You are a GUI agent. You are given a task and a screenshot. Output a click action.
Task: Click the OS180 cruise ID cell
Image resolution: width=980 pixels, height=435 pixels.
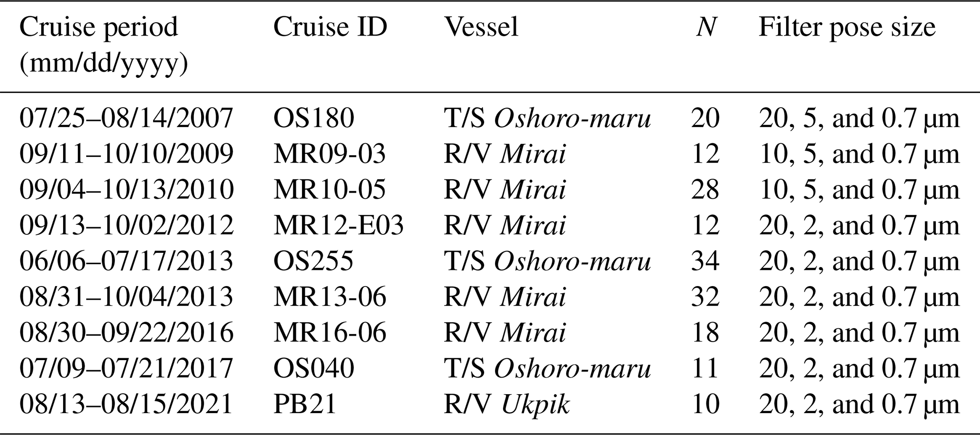[x=313, y=118]
